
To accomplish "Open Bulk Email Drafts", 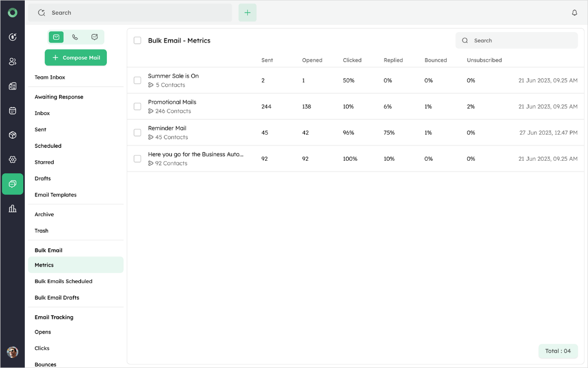I will click(57, 298).
